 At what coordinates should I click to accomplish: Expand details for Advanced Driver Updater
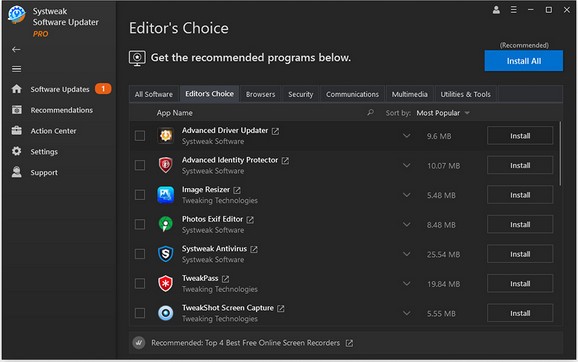[407, 136]
